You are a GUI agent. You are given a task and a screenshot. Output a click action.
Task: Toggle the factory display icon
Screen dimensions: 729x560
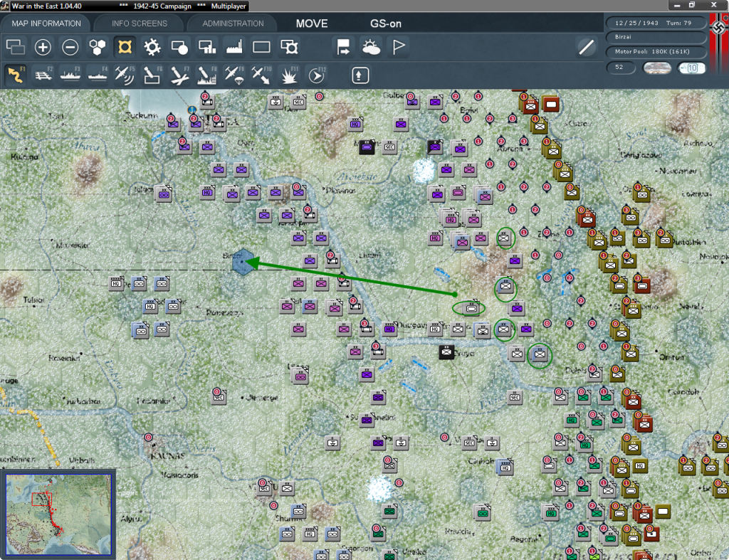(234, 47)
